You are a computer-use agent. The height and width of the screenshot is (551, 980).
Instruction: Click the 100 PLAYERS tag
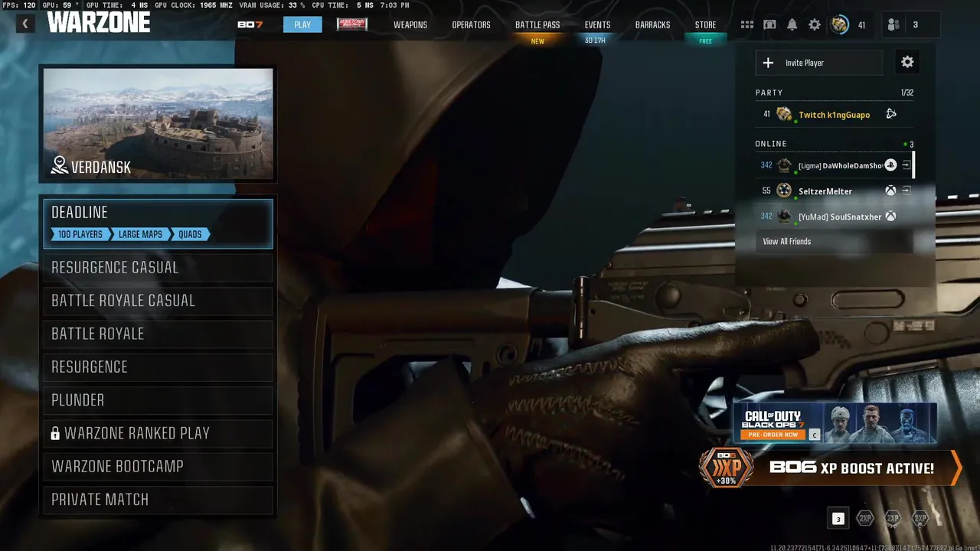coord(80,234)
